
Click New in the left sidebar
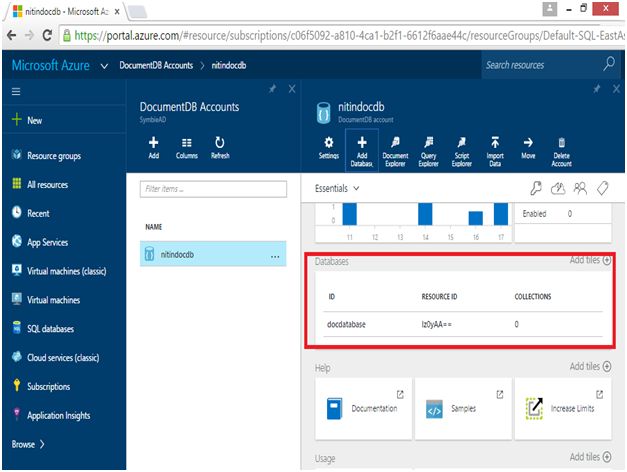pyautogui.click(x=64, y=120)
